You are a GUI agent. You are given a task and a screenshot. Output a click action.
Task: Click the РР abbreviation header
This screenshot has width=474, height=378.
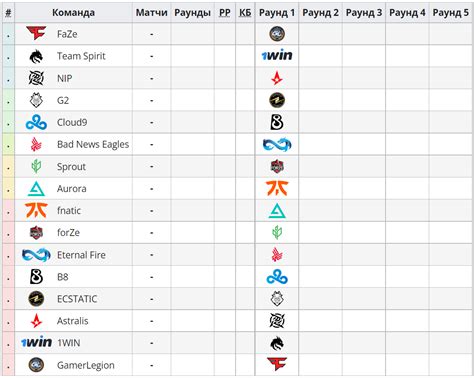(x=225, y=13)
